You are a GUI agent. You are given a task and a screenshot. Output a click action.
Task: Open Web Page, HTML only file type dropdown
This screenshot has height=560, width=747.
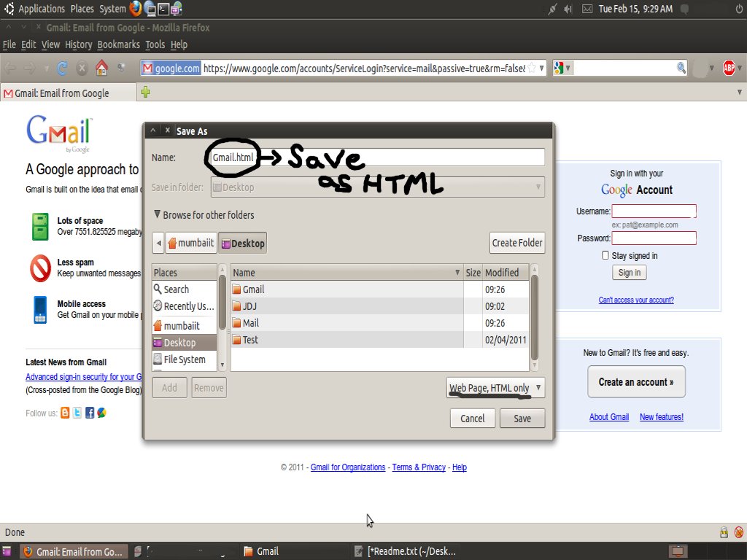pyautogui.click(x=495, y=388)
